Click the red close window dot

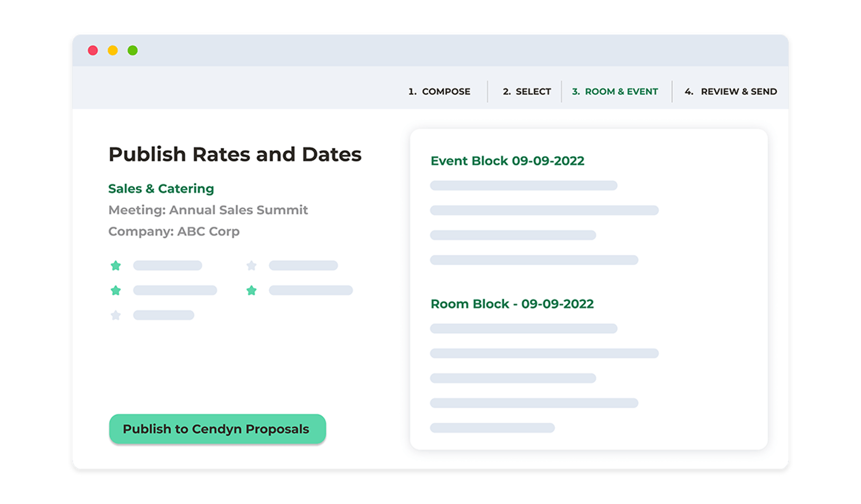[x=93, y=51]
